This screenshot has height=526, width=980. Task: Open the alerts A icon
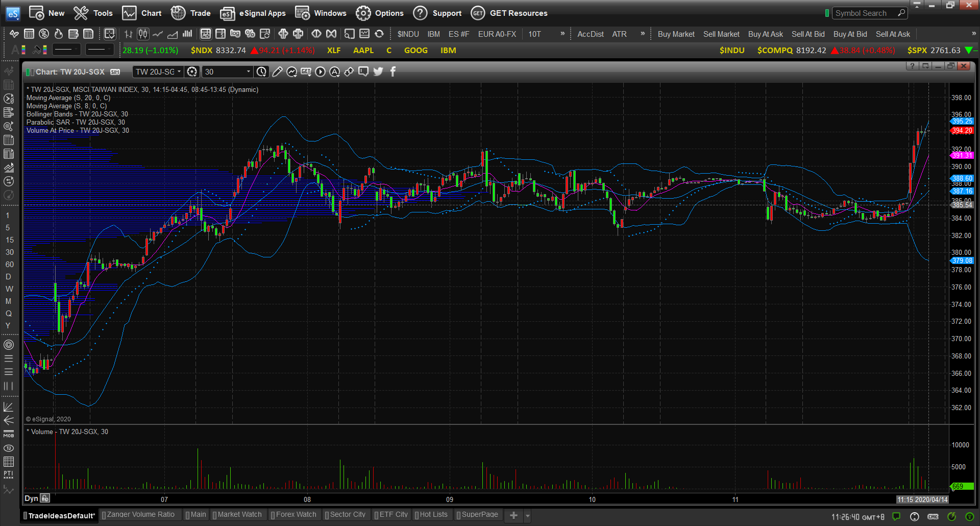point(334,71)
